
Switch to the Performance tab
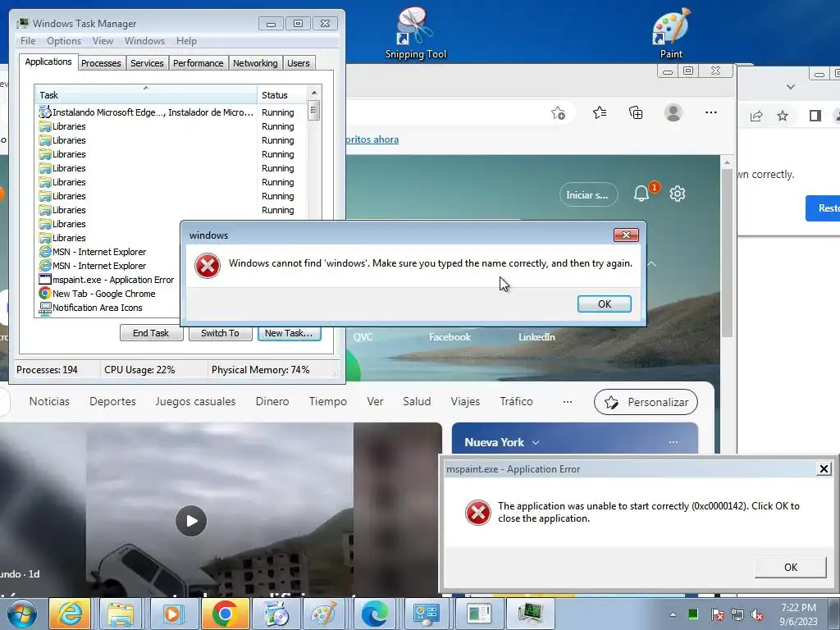tap(199, 63)
